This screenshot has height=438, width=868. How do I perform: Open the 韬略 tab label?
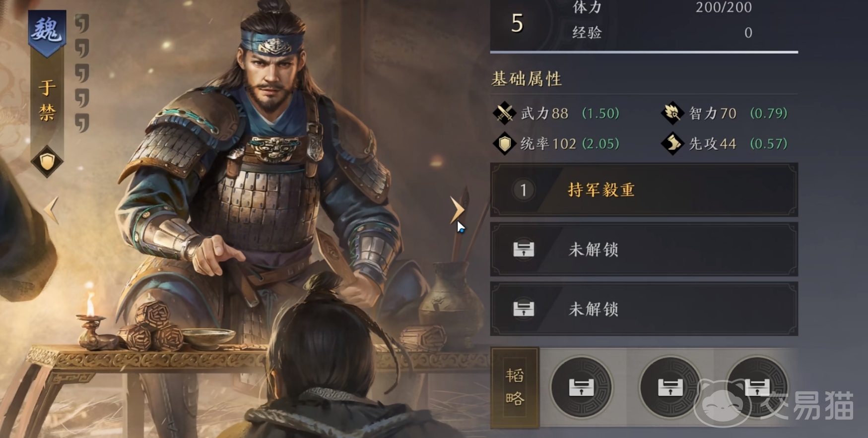pyautogui.click(x=515, y=387)
